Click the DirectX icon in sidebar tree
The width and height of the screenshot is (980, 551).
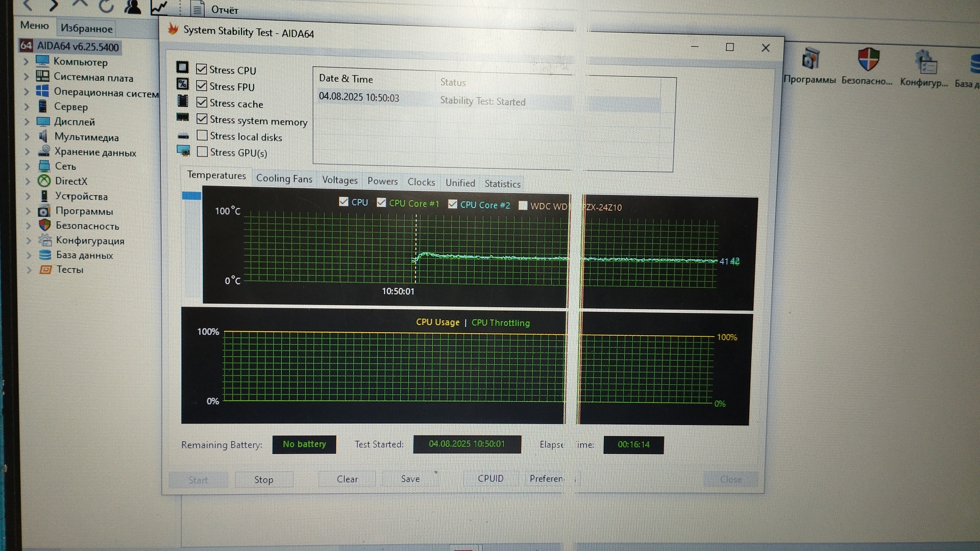point(44,181)
